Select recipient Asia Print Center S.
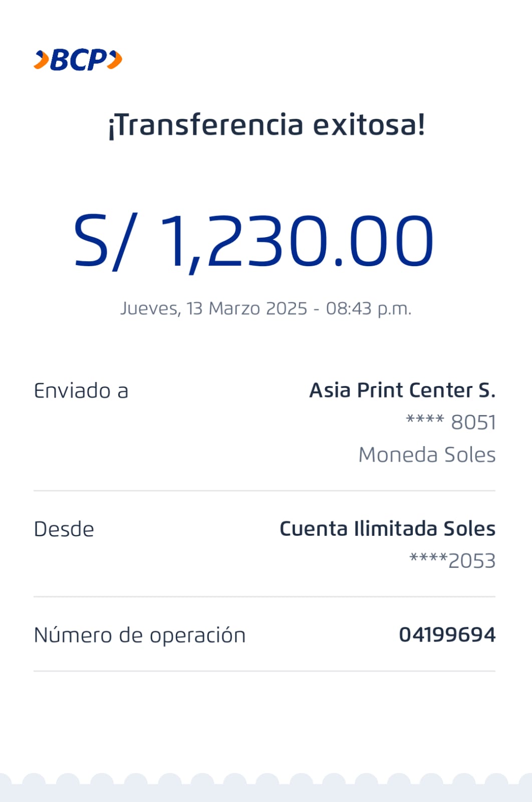This screenshot has height=802, width=532. [x=402, y=390]
